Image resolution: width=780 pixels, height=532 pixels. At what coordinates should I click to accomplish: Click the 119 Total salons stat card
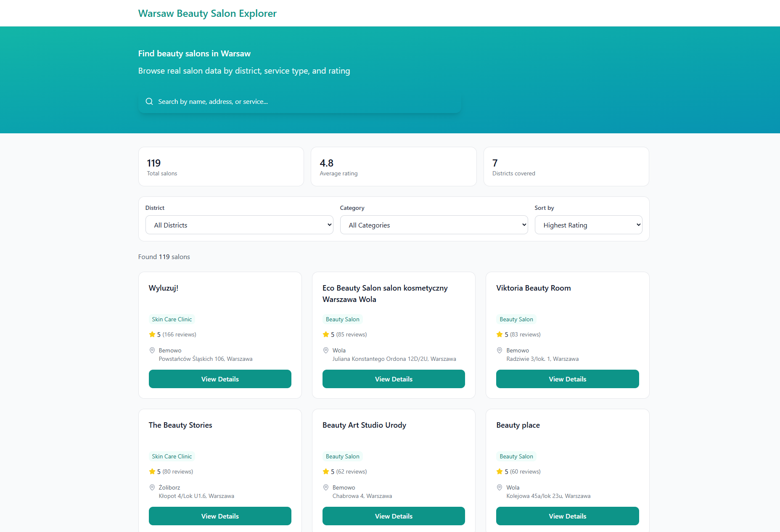click(x=221, y=167)
